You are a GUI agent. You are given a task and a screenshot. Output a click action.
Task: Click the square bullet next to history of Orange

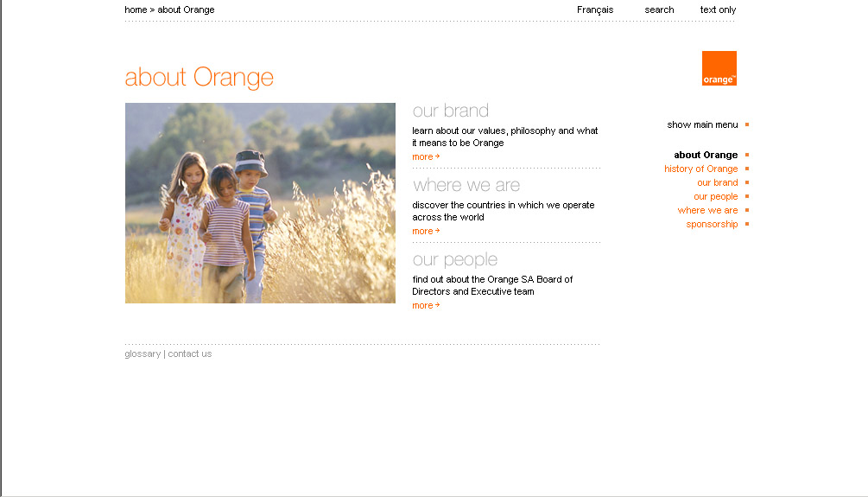(747, 169)
